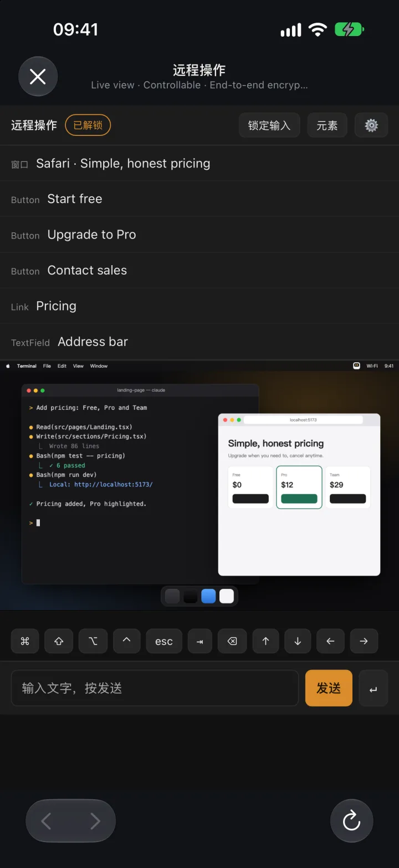Send the esc key

point(164,641)
